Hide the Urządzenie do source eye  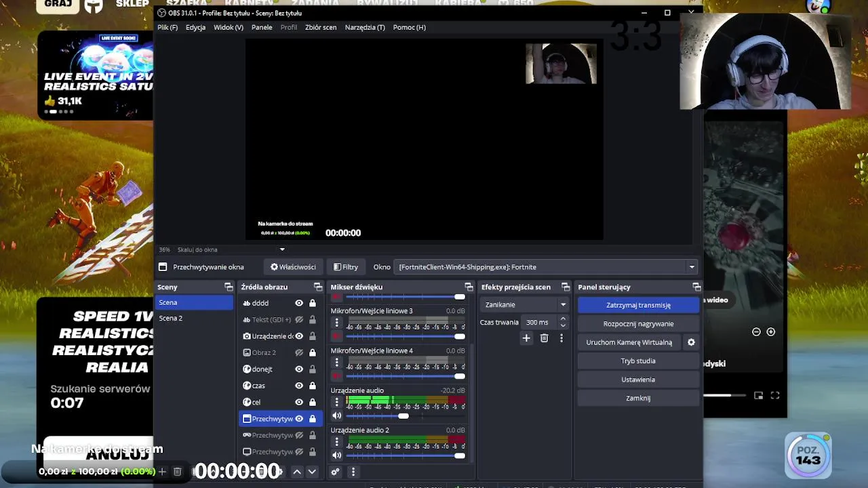click(x=299, y=336)
